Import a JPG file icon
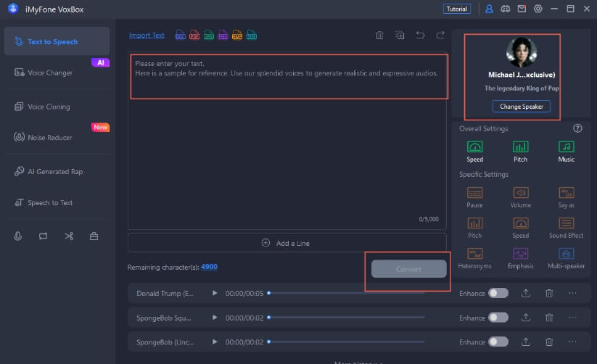Screen dimensions: 597x364 pyautogui.click(x=209, y=35)
